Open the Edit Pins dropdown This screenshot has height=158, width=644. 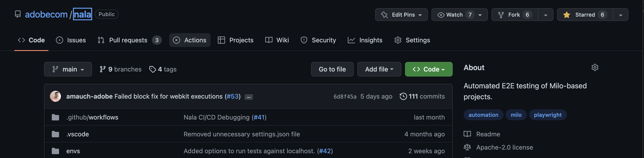point(401,15)
